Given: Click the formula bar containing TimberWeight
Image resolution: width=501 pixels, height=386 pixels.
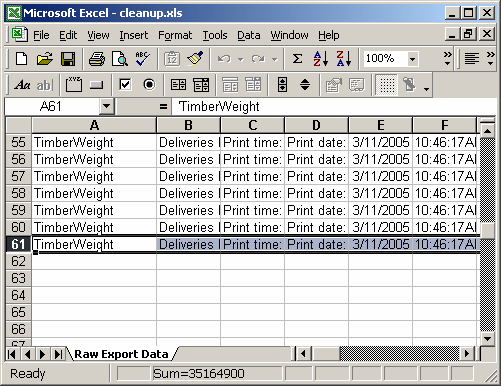Looking at the screenshot, I should 333,107.
